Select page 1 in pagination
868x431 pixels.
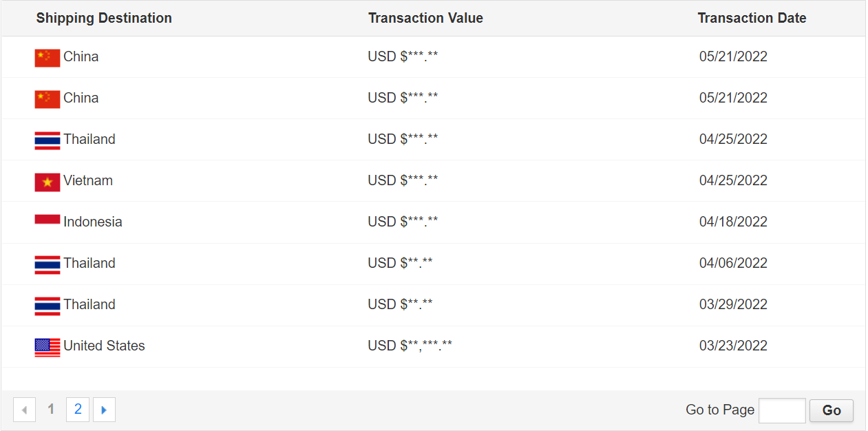click(x=51, y=410)
